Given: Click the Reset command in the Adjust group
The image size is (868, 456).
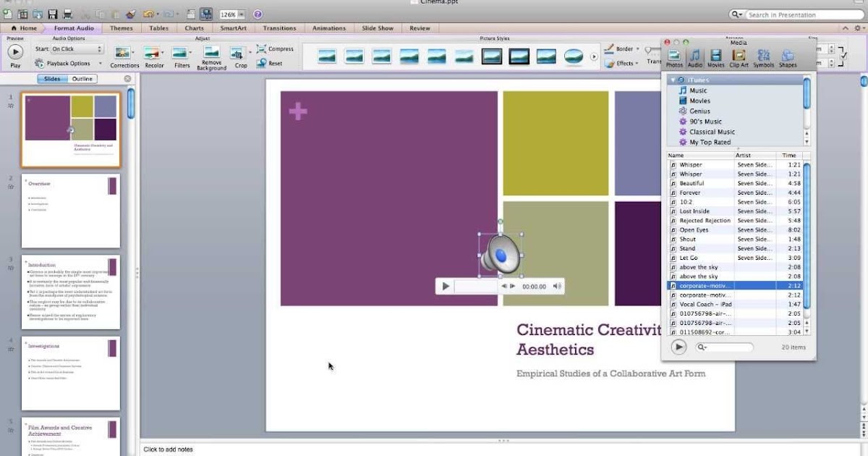Looking at the screenshot, I should point(273,63).
